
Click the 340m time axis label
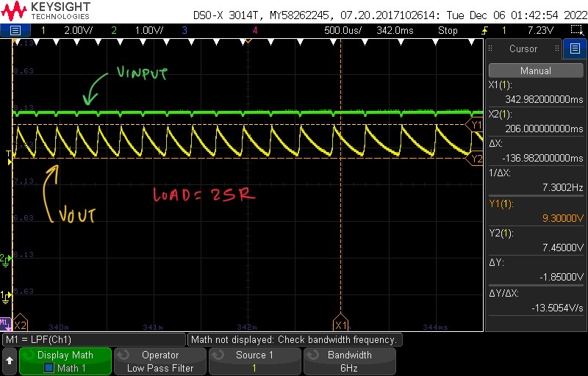(x=59, y=328)
